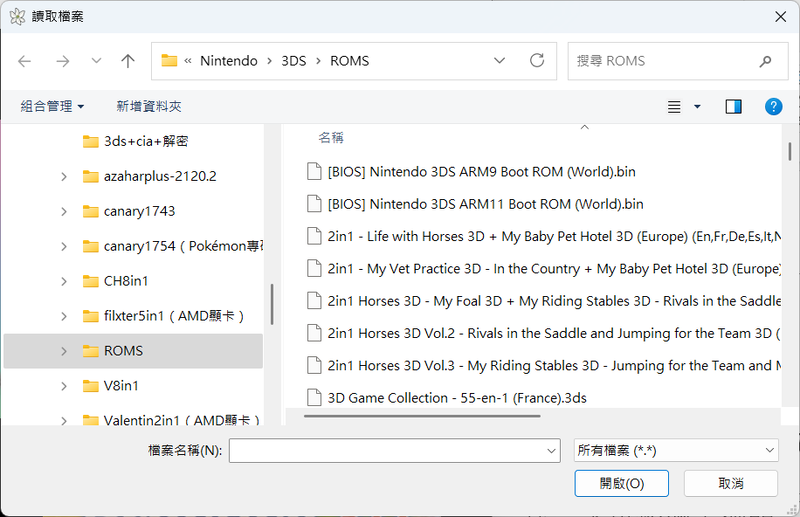Click the file list vertical scrollbar thumb
Screen dimensions: 800x517
(790, 152)
